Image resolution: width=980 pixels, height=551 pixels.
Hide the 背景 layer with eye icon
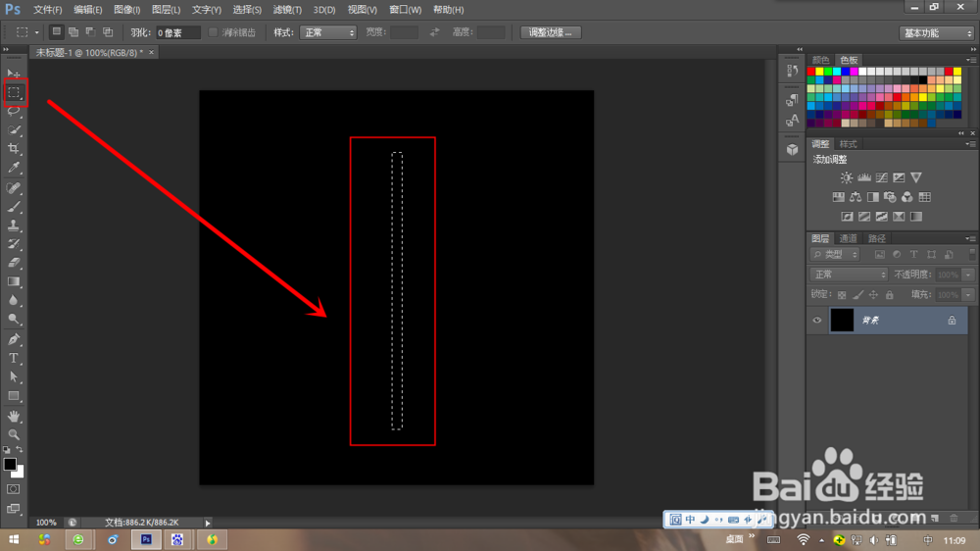click(x=817, y=321)
